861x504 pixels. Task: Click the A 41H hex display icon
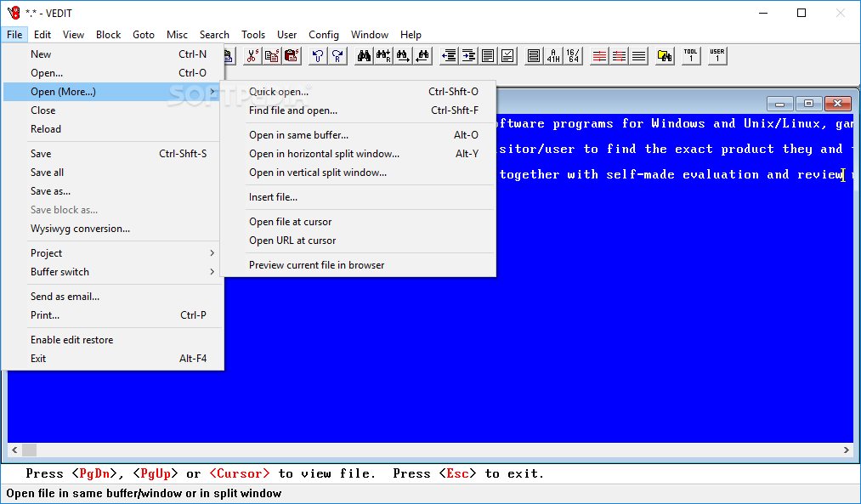[553, 55]
